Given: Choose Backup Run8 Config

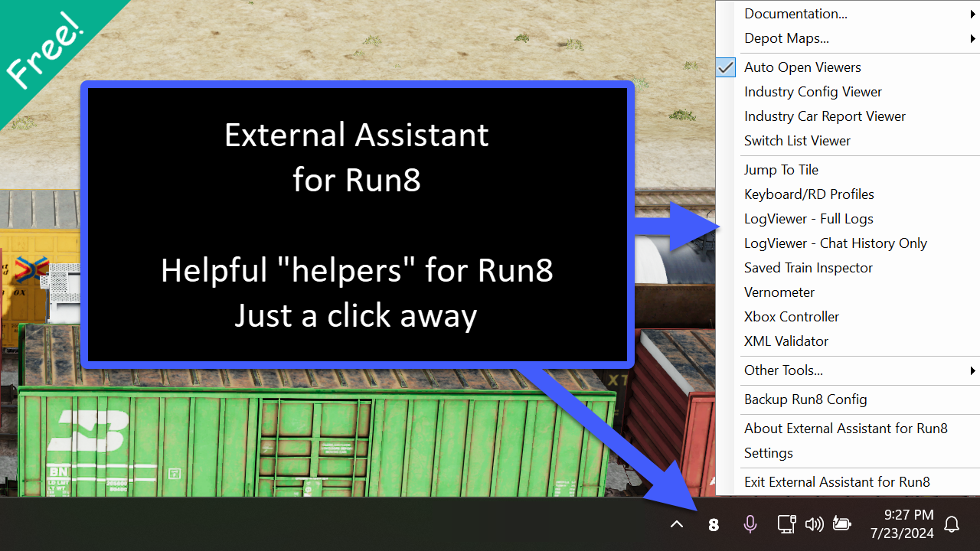Looking at the screenshot, I should click(805, 399).
